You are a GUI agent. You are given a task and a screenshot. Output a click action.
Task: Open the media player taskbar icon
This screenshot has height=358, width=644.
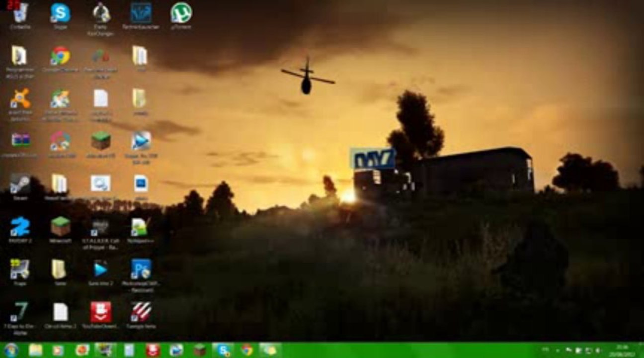58,350
